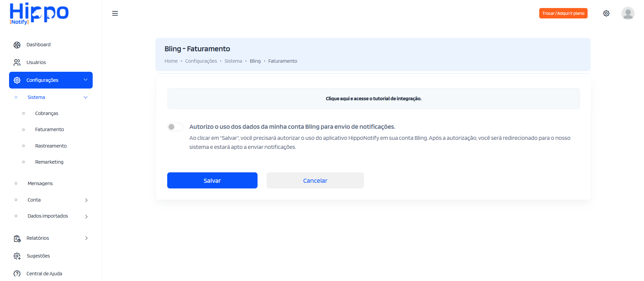644x281 pixels.
Task: Select Faturamento under Sistema
Action: pos(49,129)
